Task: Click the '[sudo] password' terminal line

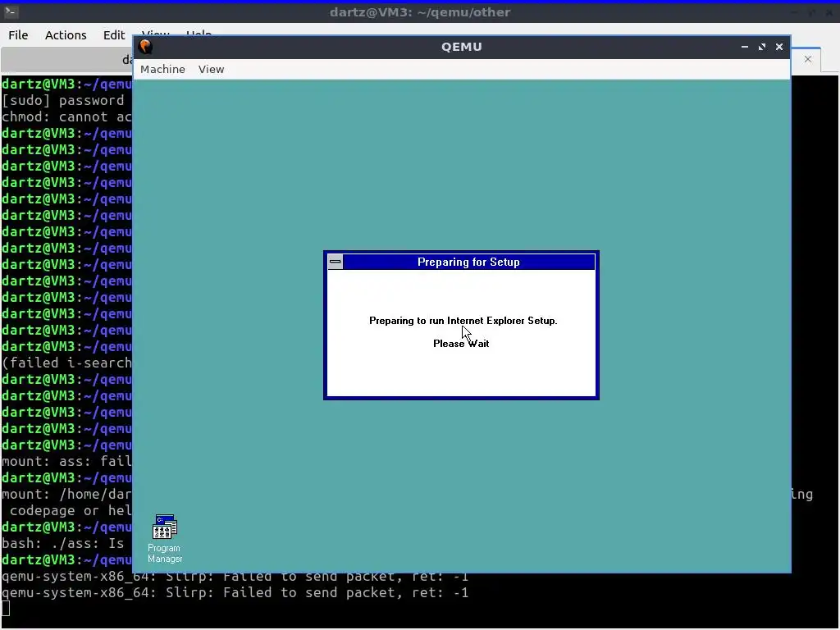Action: click(x=63, y=101)
